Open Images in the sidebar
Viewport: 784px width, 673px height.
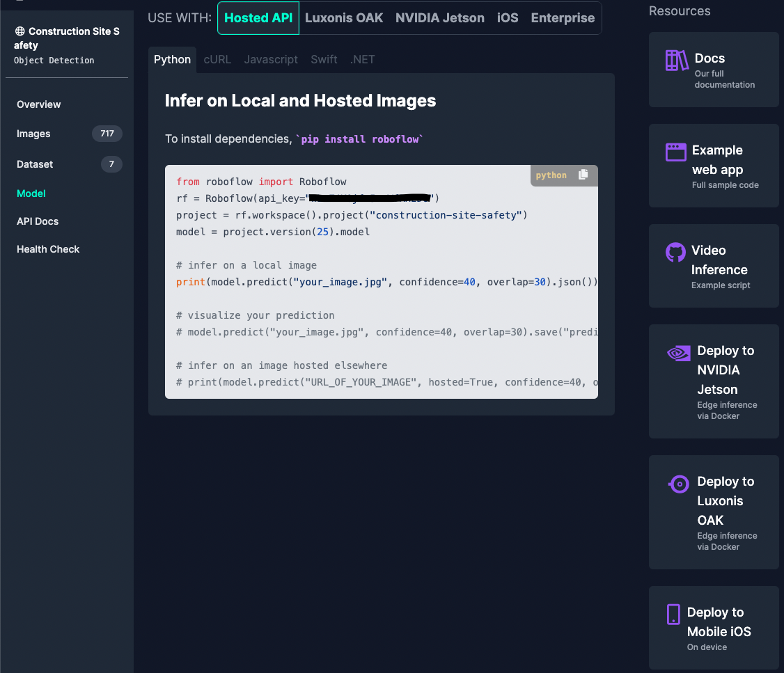33,134
